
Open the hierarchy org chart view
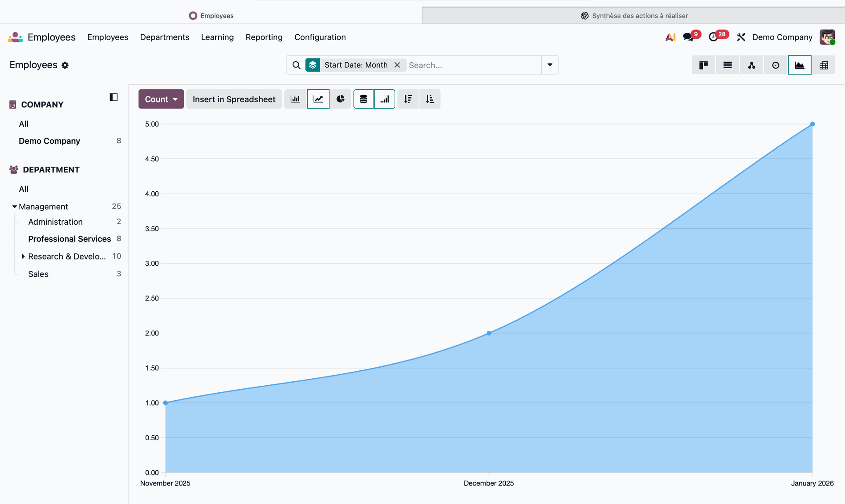[752, 65]
